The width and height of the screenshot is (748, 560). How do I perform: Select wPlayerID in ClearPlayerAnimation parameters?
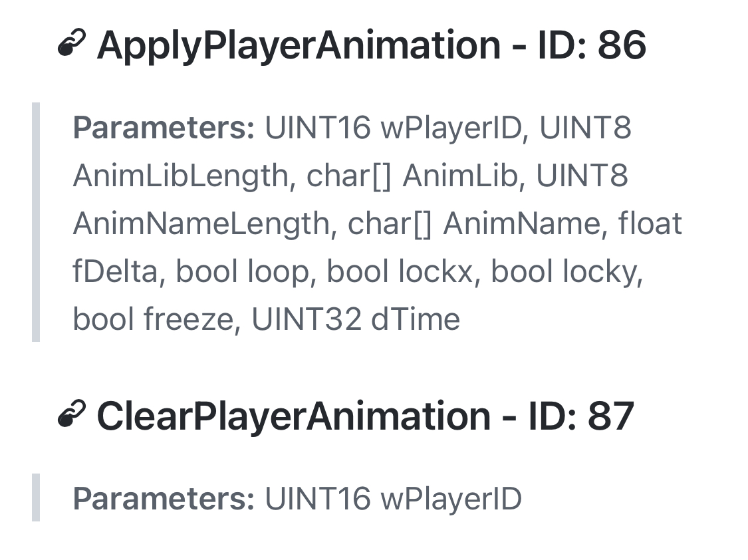(451, 499)
